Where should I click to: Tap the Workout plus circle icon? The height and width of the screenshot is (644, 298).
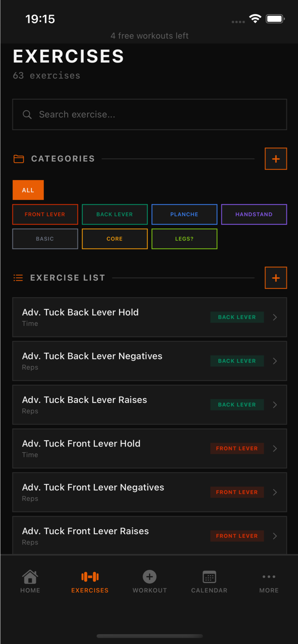(x=149, y=577)
